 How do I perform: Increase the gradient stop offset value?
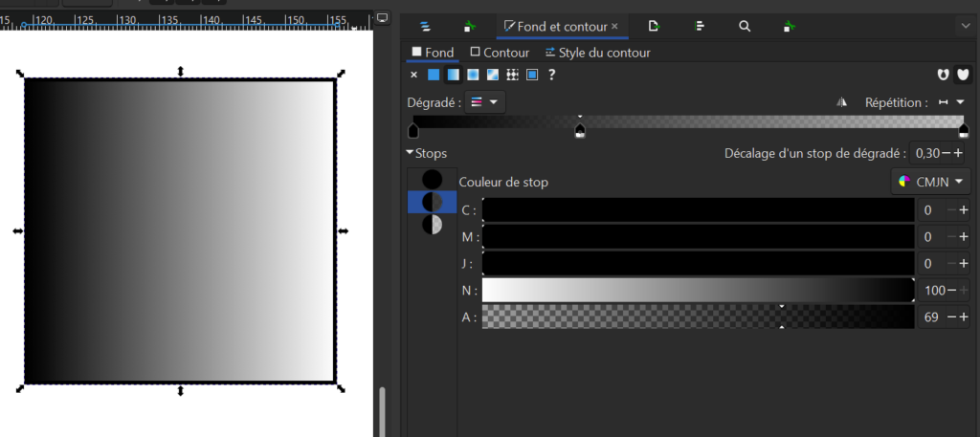point(958,153)
